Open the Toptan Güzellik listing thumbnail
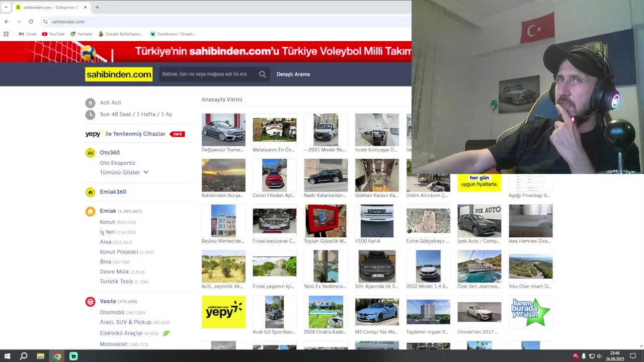This screenshot has height=362, width=644. 326,221
